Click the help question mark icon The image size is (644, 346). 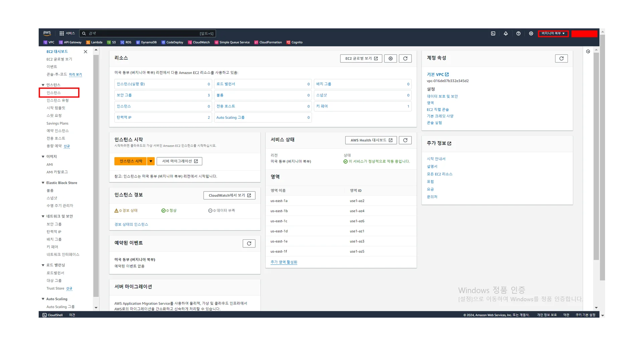pos(518,34)
